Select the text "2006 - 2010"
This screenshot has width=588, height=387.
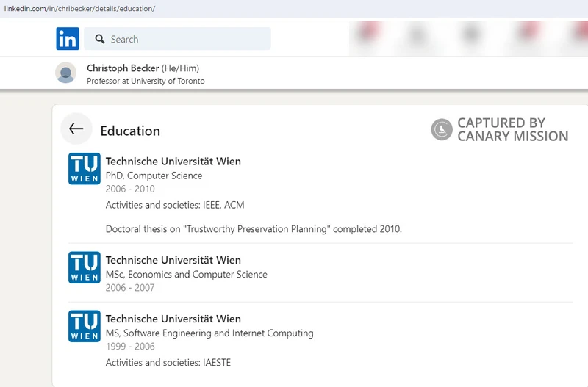click(x=130, y=189)
